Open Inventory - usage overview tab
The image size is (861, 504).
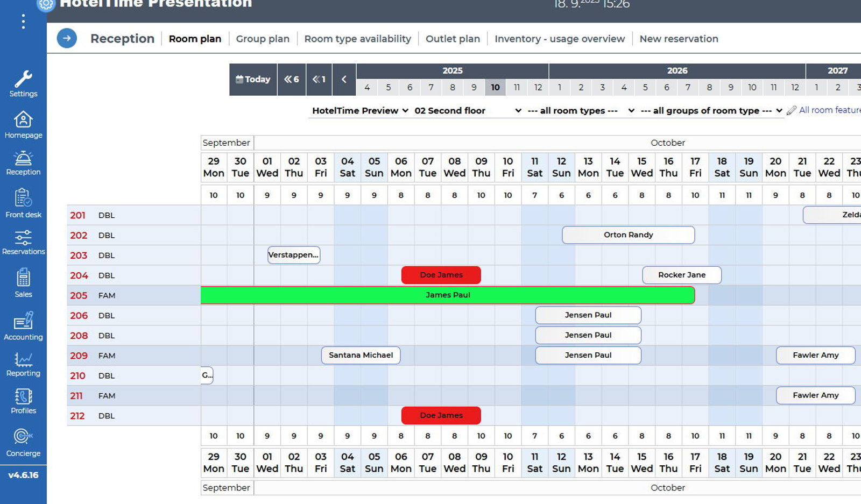click(560, 39)
